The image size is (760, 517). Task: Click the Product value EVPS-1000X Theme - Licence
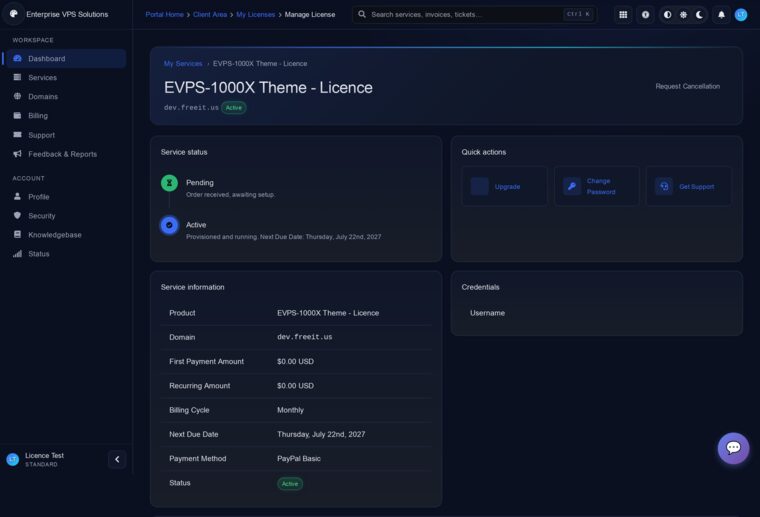328,313
